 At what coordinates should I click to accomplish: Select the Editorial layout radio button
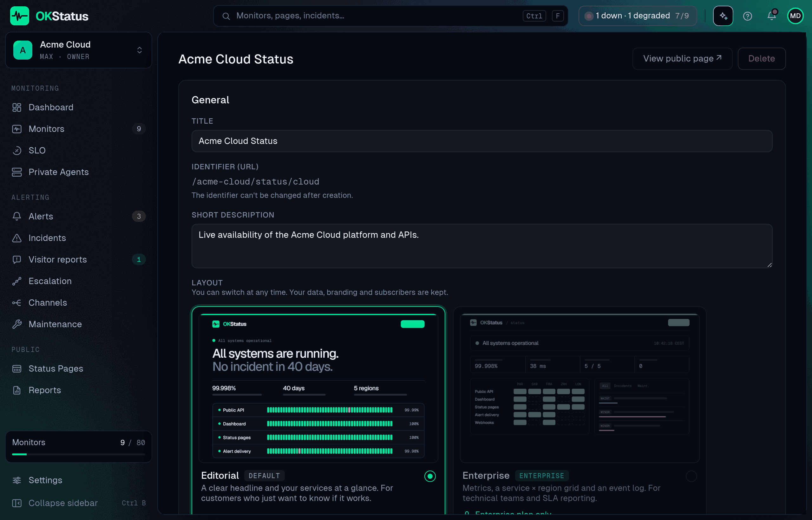(430, 477)
